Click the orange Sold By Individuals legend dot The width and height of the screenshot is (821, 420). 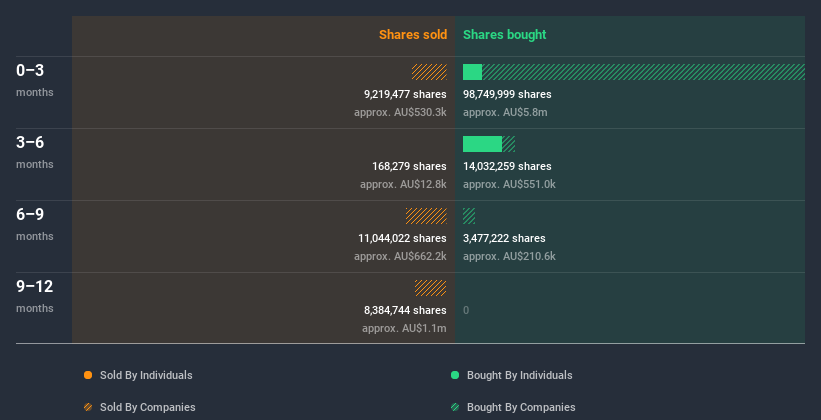[x=88, y=375]
